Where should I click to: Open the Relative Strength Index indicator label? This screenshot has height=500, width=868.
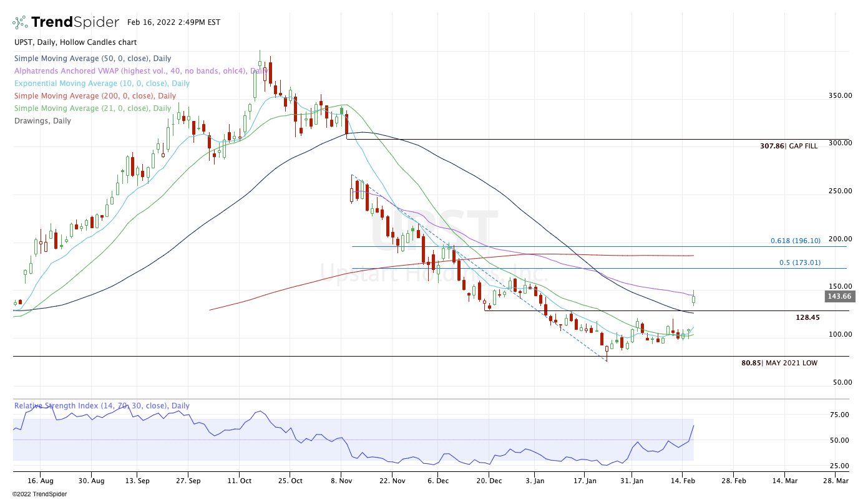click(102, 406)
